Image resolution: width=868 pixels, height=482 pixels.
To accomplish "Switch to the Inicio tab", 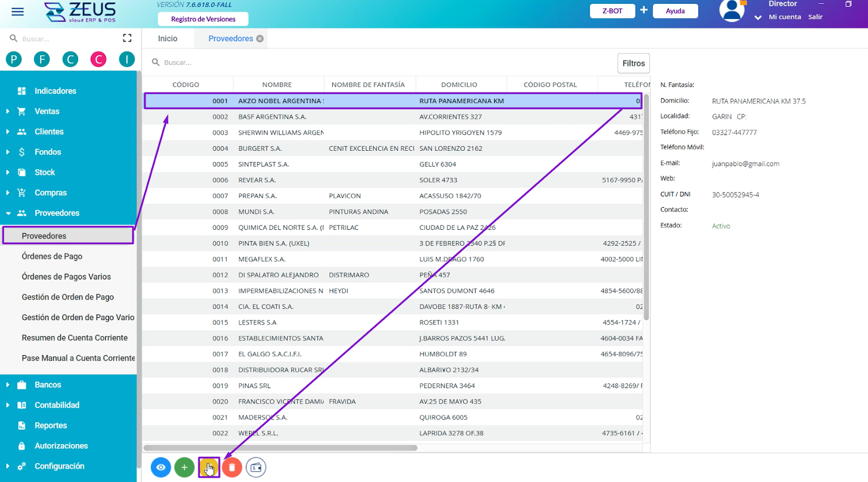I will pyautogui.click(x=168, y=38).
